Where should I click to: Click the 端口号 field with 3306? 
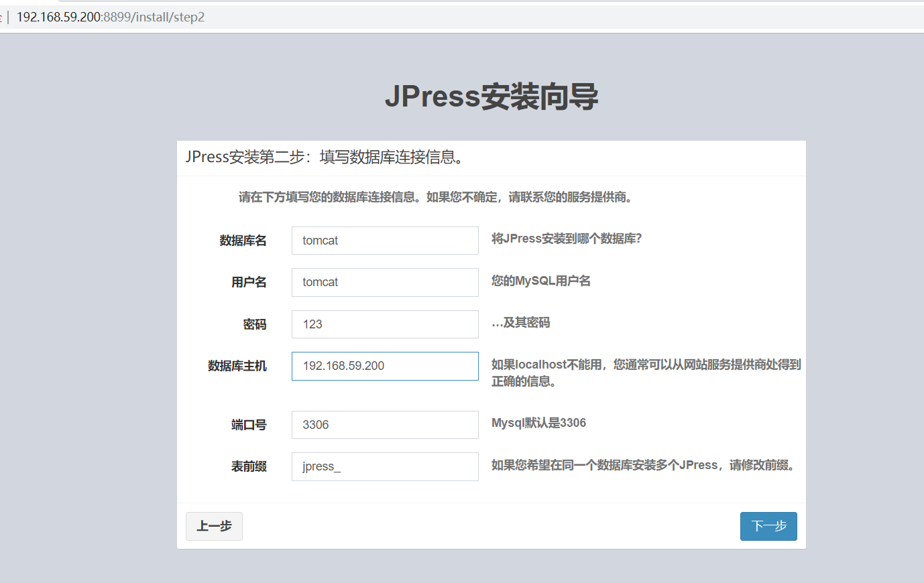click(385, 425)
